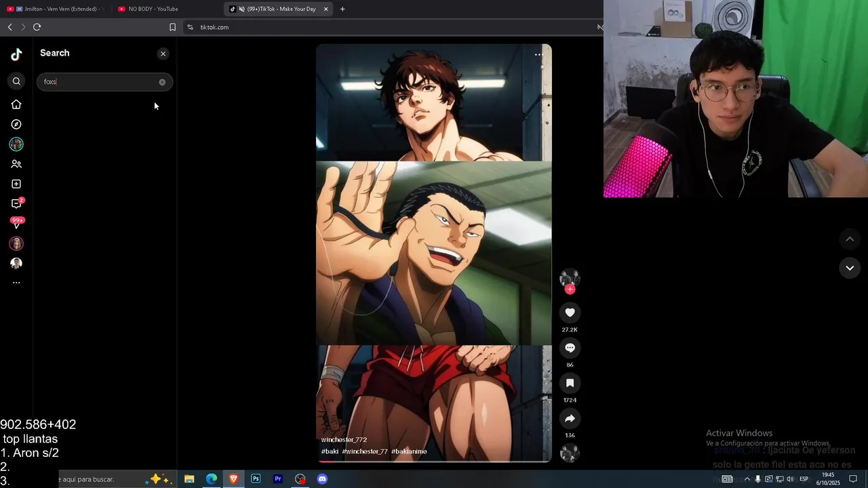This screenshot has width=868, height=488.
Task: Change ESP input language
Action: click(x=804, y=479)
